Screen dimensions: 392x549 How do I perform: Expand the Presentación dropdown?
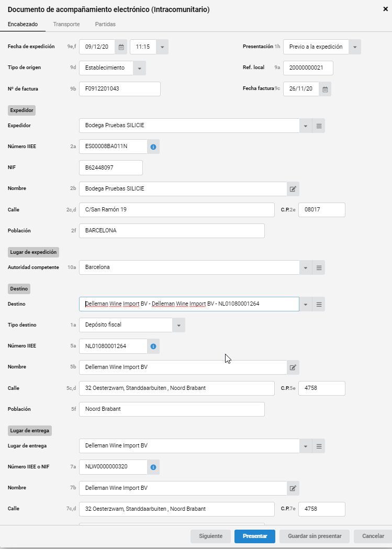point(354,47)
